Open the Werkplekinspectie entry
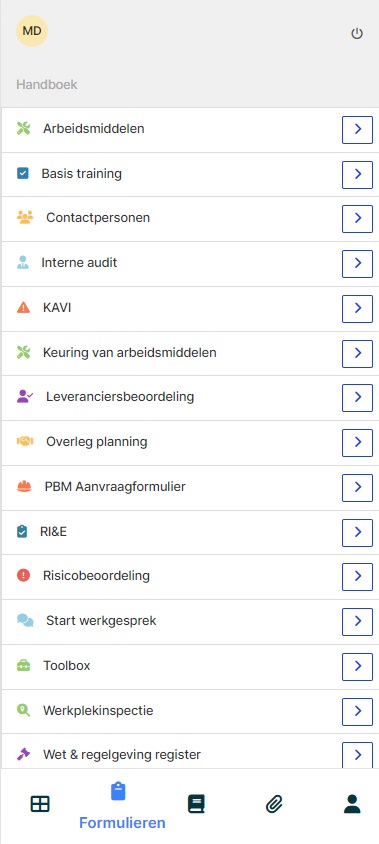 (x=190, y=711)
